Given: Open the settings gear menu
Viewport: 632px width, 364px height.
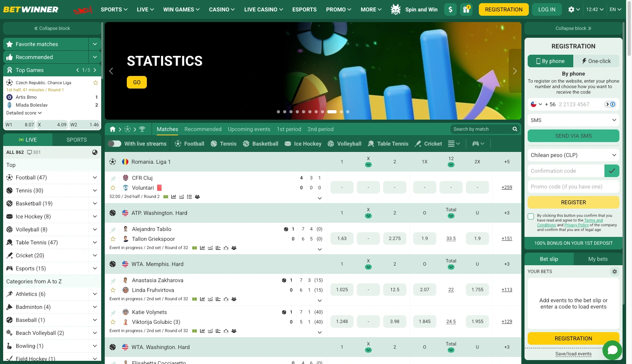Looking at the screenshot, I should tap(574, 9).
